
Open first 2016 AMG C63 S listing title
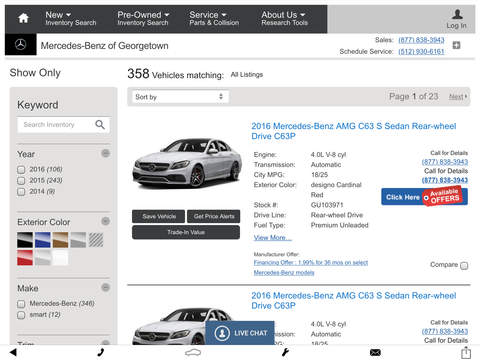[354, 131]
